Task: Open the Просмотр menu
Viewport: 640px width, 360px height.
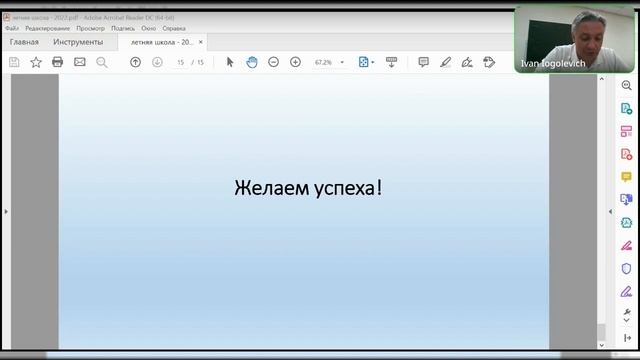Action: [x=91, y=28]
